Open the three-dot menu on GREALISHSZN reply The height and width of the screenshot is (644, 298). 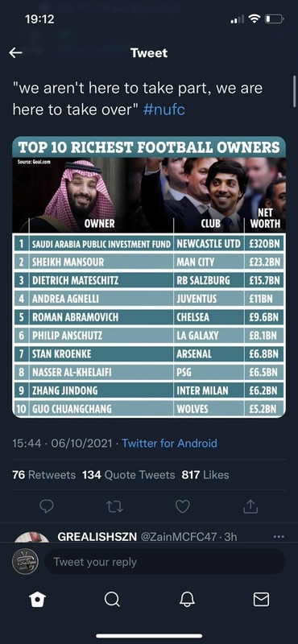(x=279, y=537)
